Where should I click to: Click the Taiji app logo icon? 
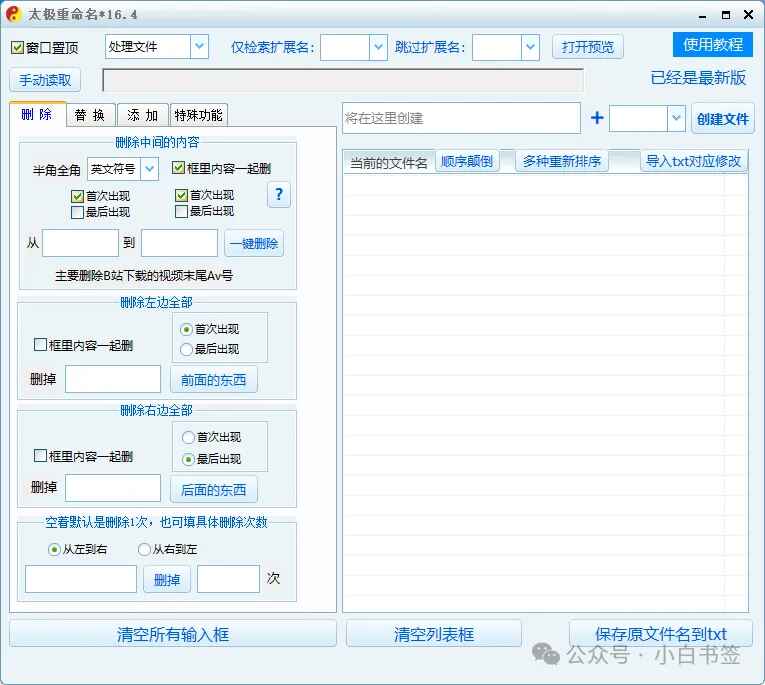pos(14,14)
